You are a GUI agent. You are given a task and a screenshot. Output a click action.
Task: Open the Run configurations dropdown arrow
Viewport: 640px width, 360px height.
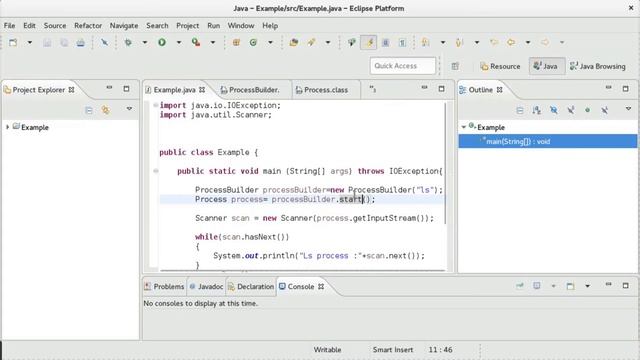[x=179, y=42]
